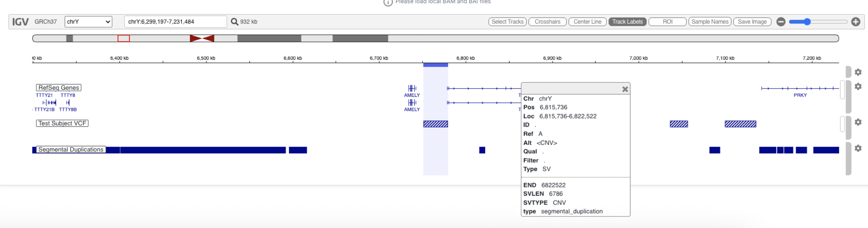Image resolution: width=868 pixels, height=228 pixels.
Task: Close the variant details popup
Action: click(625, 89)
